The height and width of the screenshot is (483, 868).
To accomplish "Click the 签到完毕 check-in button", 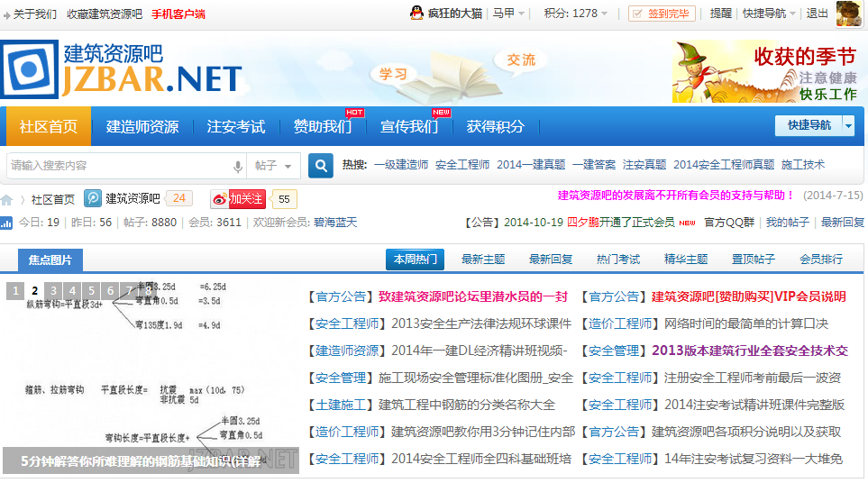I will point(662,14).
